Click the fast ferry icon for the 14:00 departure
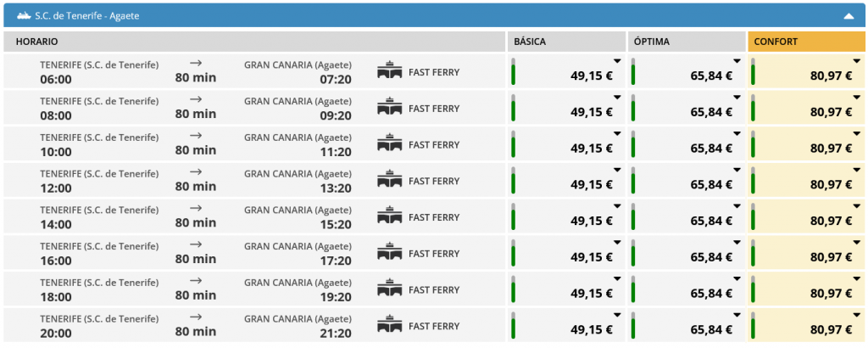868x348 pixels. 389,217
